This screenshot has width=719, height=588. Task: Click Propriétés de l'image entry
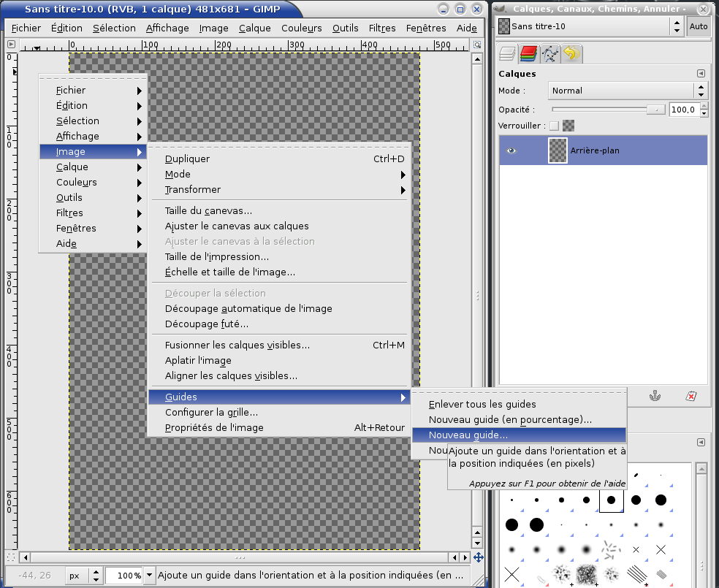pyautogui.click(x=214, y=428)
